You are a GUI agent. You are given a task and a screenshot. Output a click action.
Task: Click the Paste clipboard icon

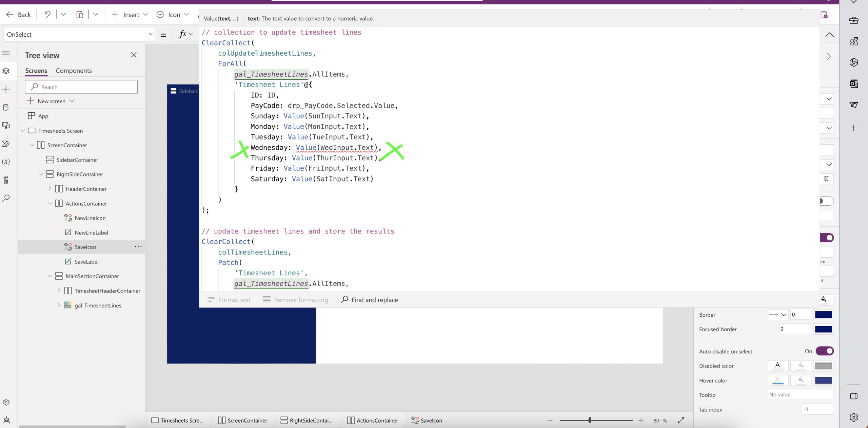[80, 14]
